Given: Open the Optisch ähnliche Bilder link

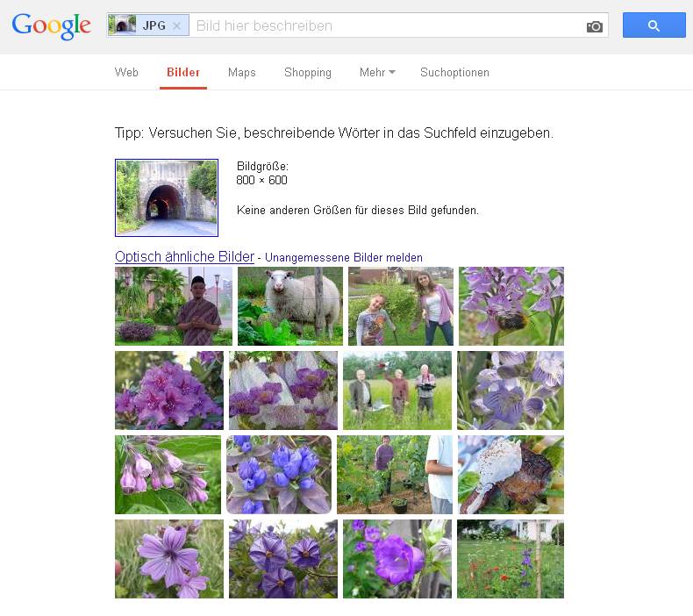Looking at the screenshot, I should point(184,257).
